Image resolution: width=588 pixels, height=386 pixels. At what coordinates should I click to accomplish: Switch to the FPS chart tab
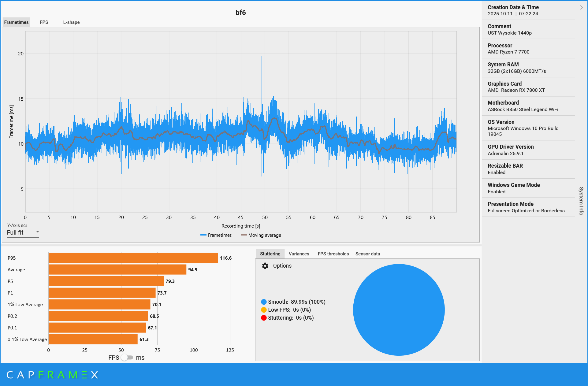pos(44,22)
